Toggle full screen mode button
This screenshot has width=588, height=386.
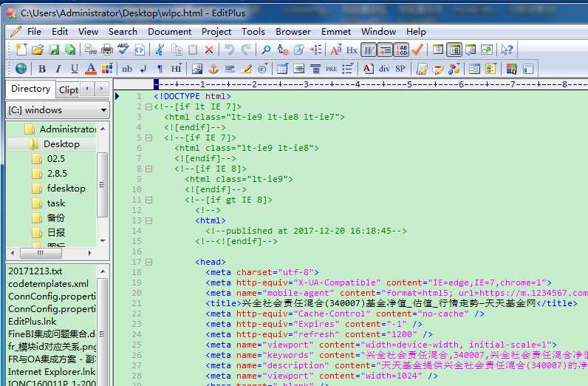[x=487, y=50]
